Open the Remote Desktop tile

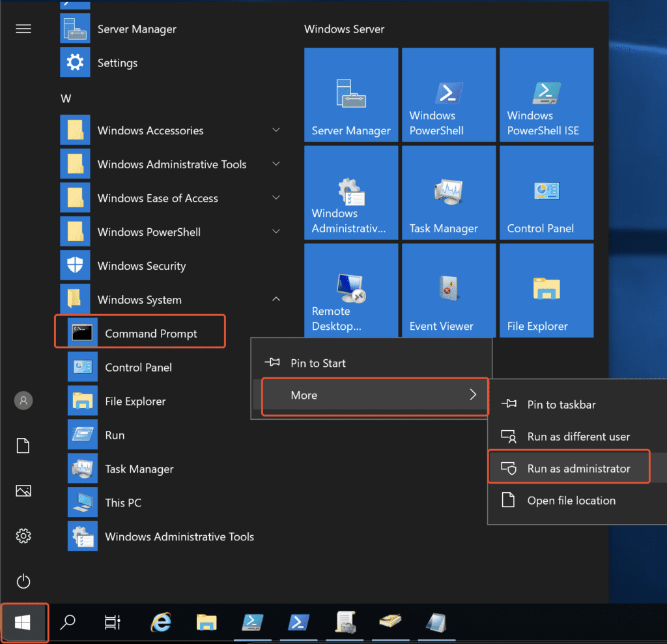[351, 290]
